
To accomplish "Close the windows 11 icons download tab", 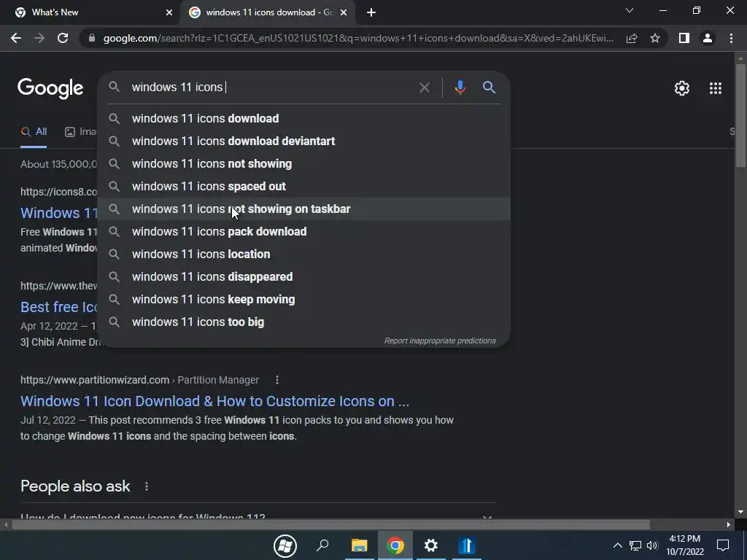I will 344,13.
